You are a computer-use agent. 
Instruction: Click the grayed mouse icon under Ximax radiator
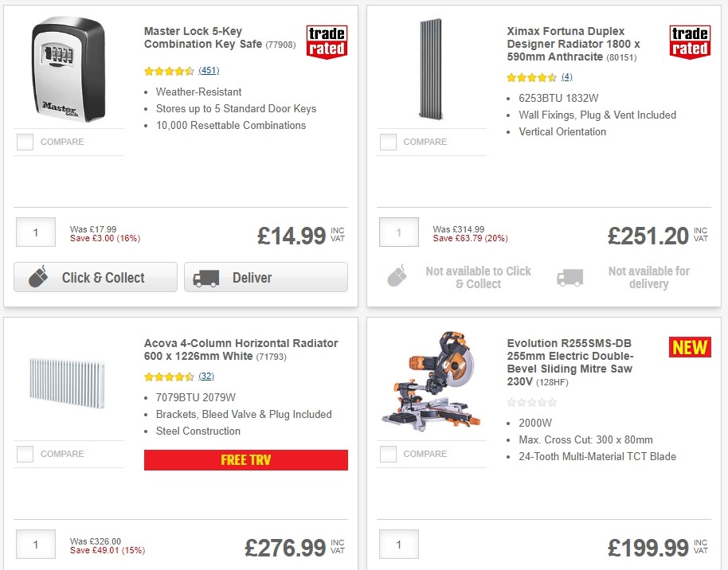coord(397,276)
